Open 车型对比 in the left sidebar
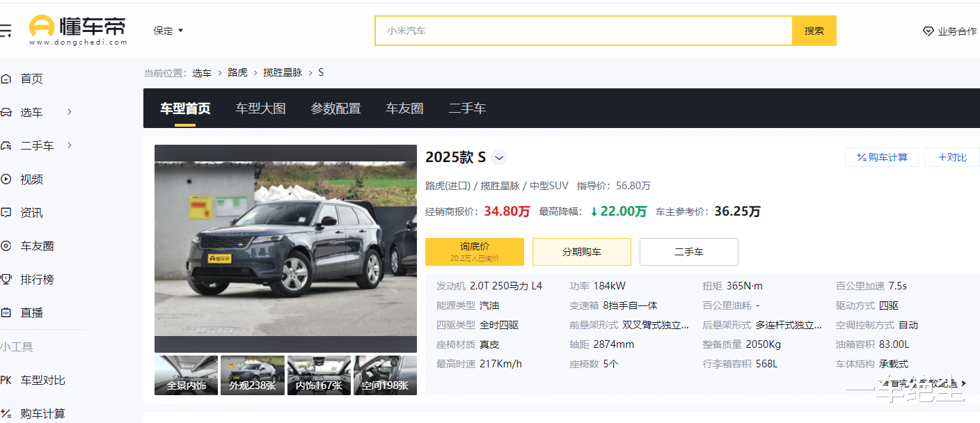Image resolution: width=980 pixels, height=423 pixels. [42, 380]
